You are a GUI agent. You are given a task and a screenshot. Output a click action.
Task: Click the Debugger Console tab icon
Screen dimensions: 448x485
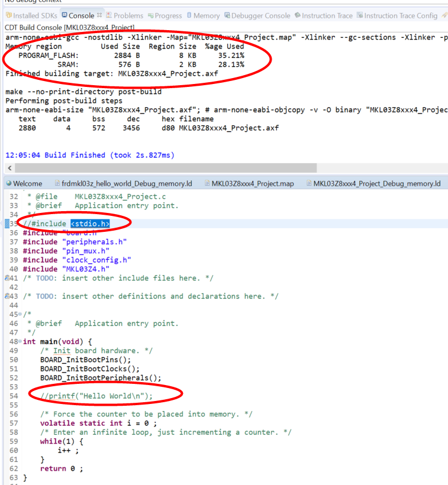coord(227,15)
